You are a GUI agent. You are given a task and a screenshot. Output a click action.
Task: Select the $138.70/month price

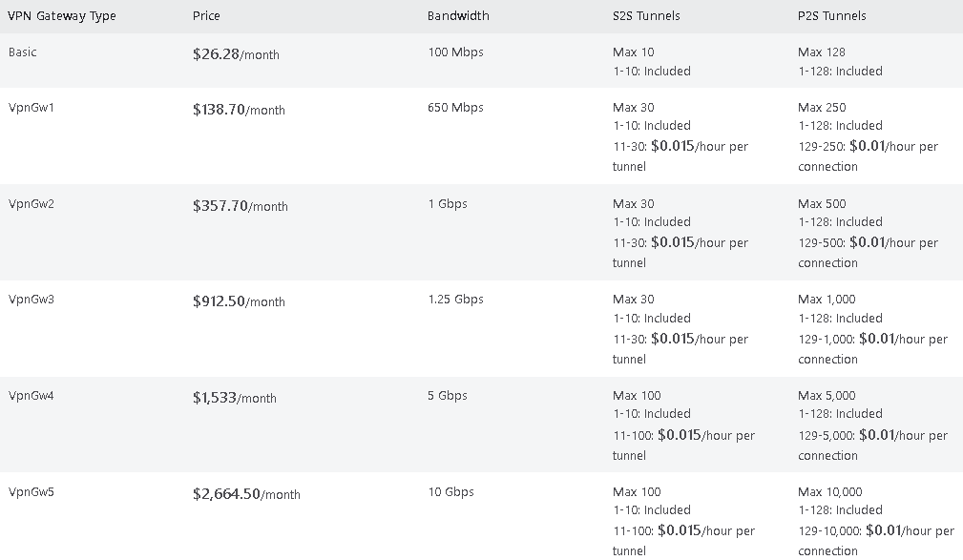239,110
